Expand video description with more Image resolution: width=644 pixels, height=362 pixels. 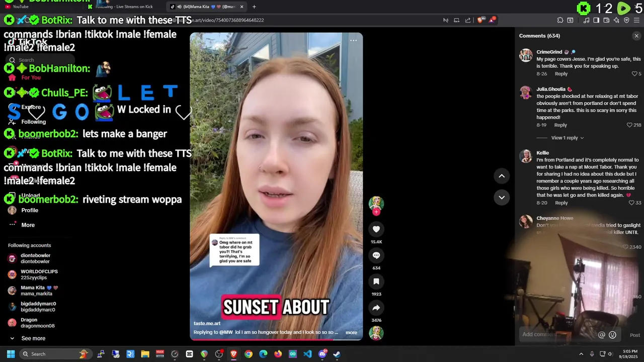point(351,332)
